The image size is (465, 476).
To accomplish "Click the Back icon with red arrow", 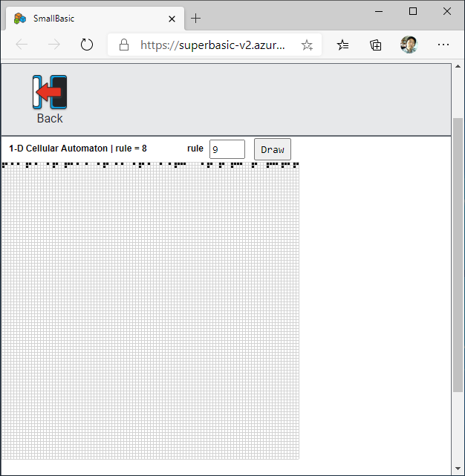I will click(x=50, y=92).
